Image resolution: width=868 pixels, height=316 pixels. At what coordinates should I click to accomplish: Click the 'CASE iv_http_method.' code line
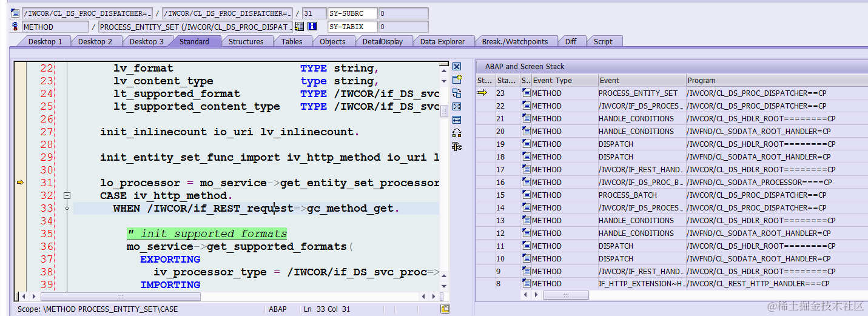167,196
